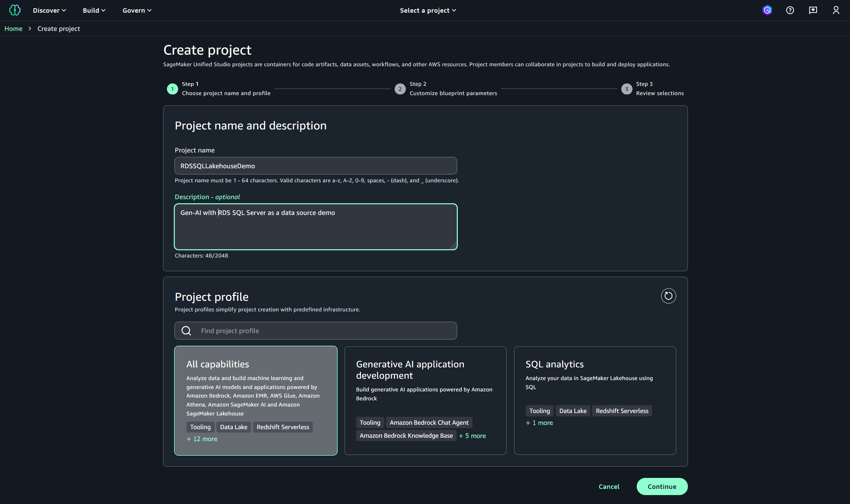Select the SQL analytics profile card

[594, 400]
